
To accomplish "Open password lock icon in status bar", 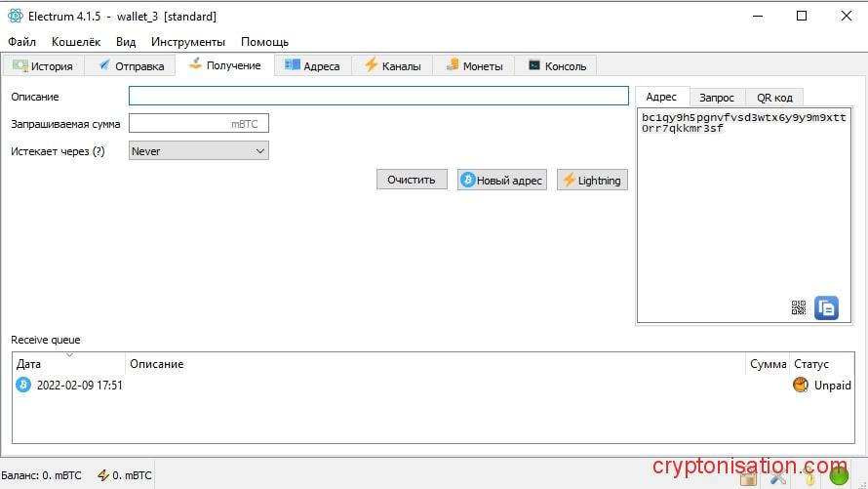I will coord(749,477).
